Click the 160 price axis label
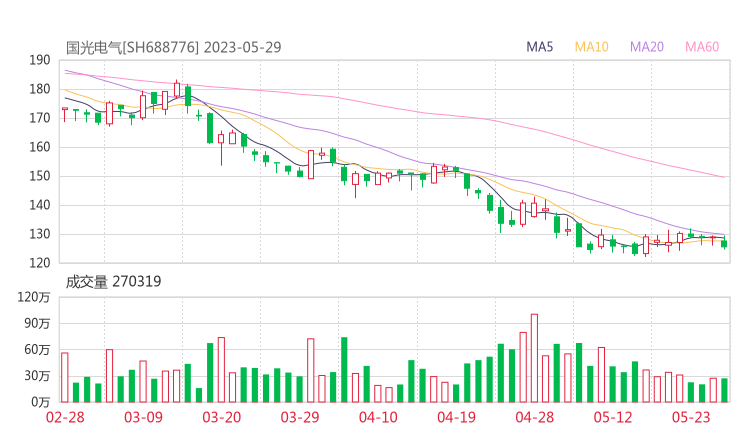This screenshot has width=740, height=440. click(40, 147)
